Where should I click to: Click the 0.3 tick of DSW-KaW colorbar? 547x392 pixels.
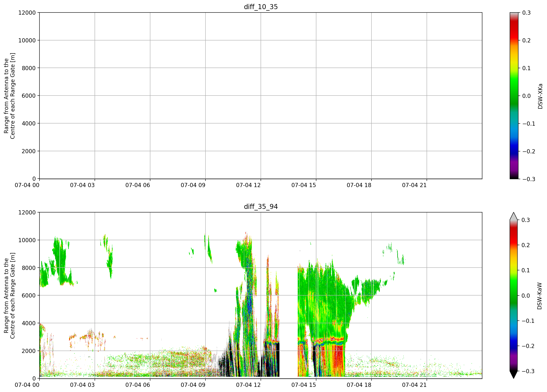coord(526,220)
